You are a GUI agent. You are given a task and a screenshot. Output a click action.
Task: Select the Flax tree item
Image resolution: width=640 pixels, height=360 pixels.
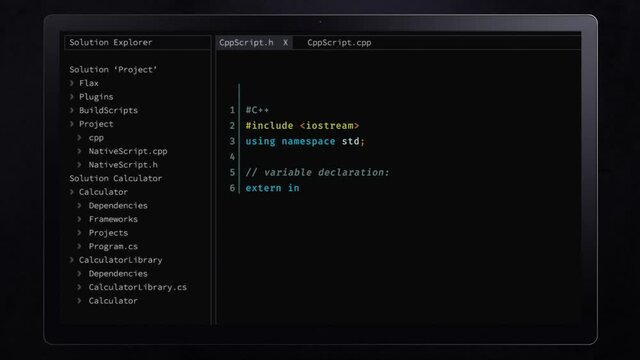89,83
